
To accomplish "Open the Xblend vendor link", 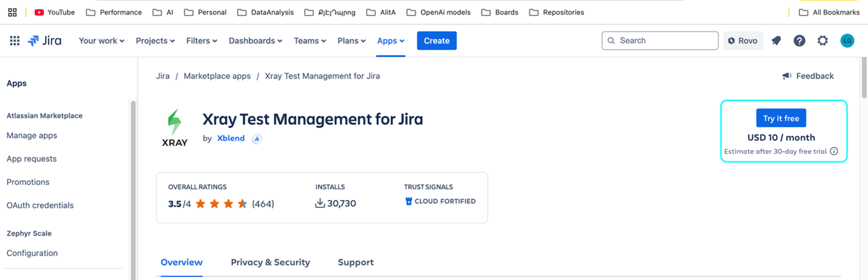I will coord(231,138).
